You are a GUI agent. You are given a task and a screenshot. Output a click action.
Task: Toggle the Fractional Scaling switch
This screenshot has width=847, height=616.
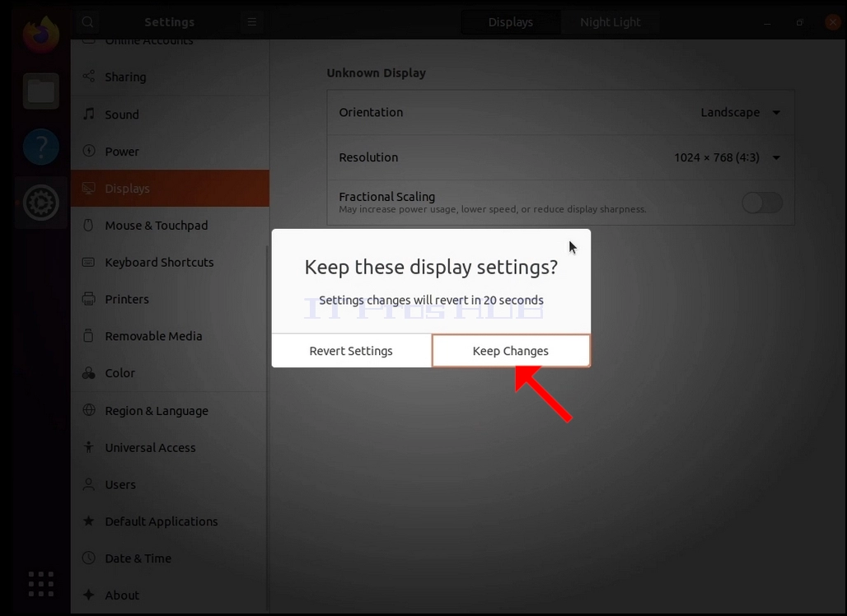click(x=761, y=203)
